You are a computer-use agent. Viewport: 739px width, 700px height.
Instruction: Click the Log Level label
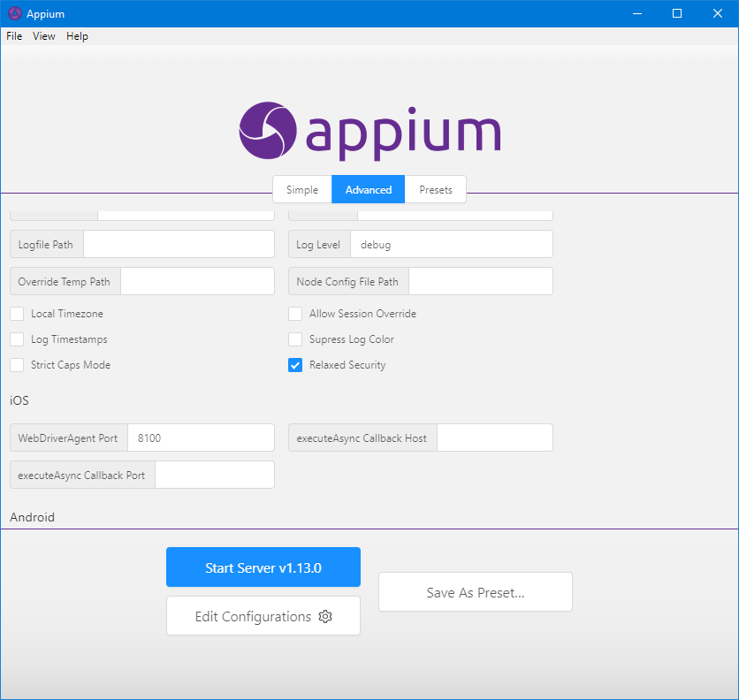[318, 245]
